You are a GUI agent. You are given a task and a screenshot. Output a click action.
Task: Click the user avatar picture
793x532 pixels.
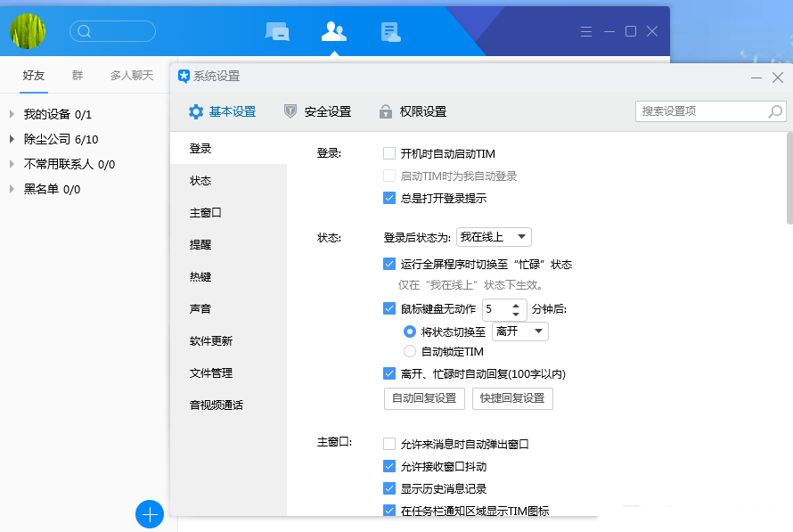[x=28, y=31]
